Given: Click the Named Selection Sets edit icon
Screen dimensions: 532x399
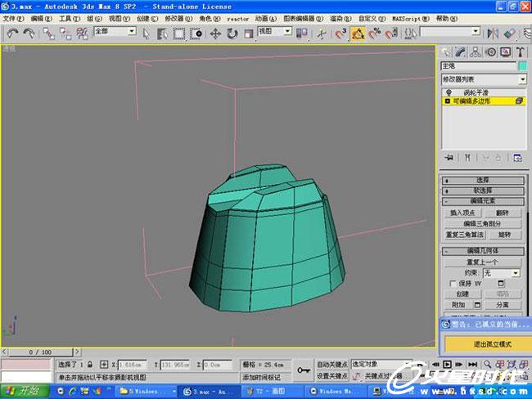Looking at the screenshot, I should 410,34.
